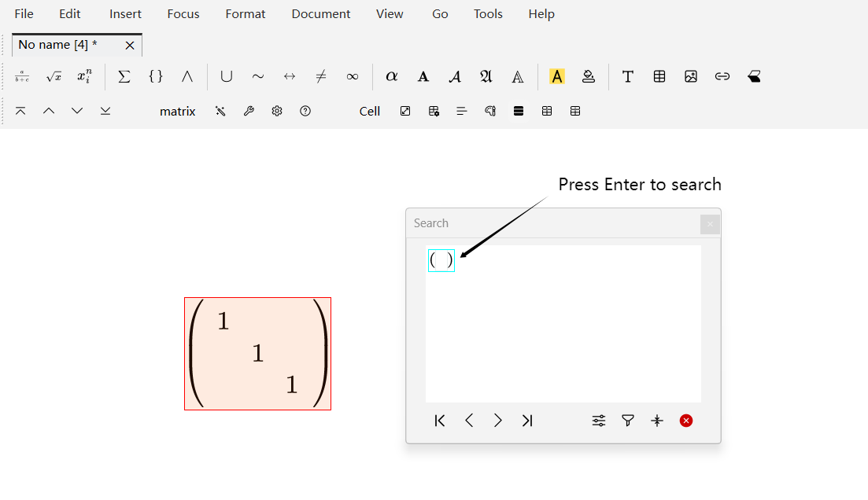Click the hyperlink icon in the toolbar
868x500 pixels.
722,76
